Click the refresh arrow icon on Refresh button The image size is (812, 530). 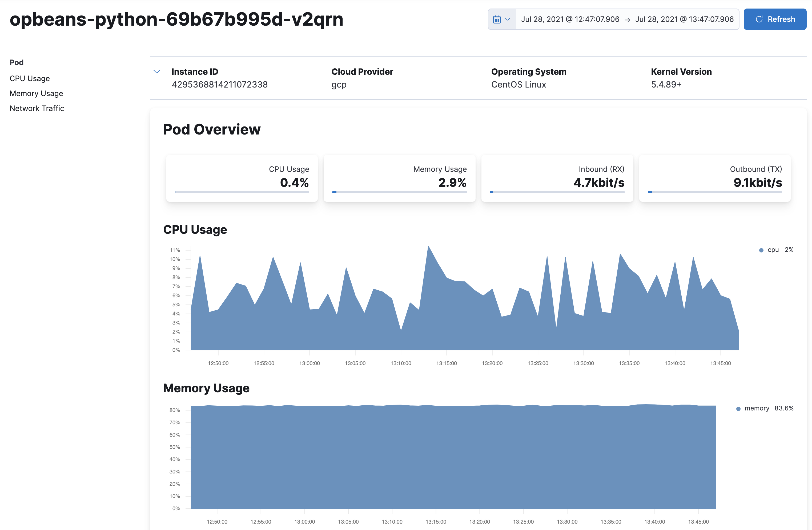point(759,19)
